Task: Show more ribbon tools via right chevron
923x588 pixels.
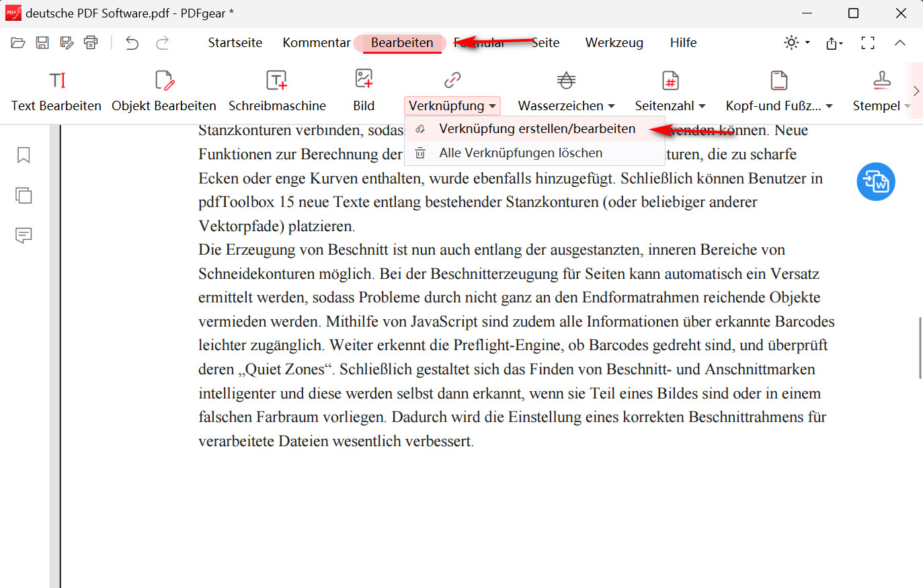Action: (916, 91)
